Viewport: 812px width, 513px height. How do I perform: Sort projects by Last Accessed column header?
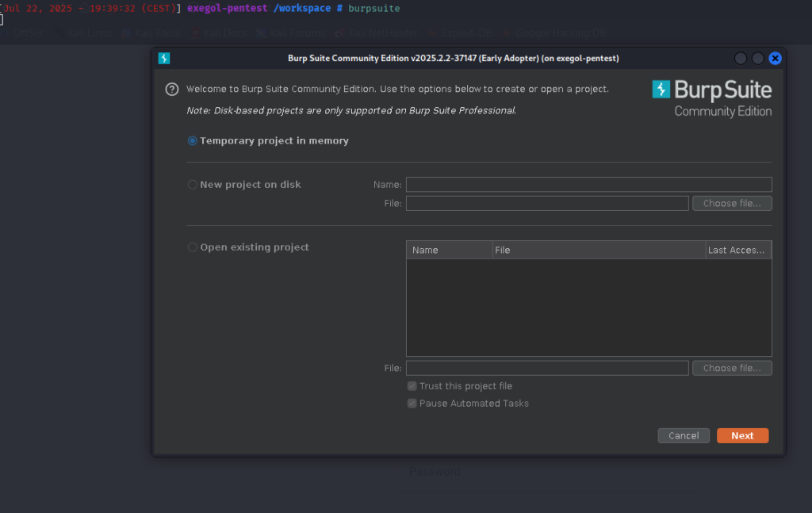[738, 250]
